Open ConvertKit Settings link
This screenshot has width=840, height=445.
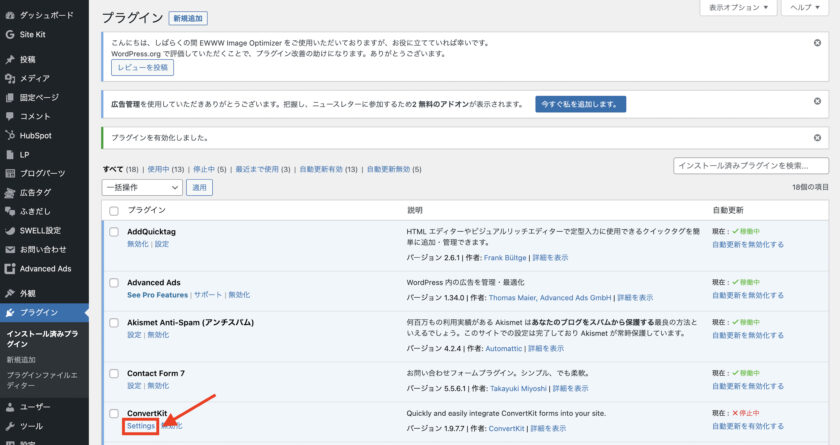pyautogui.click(x=141, y=426)
